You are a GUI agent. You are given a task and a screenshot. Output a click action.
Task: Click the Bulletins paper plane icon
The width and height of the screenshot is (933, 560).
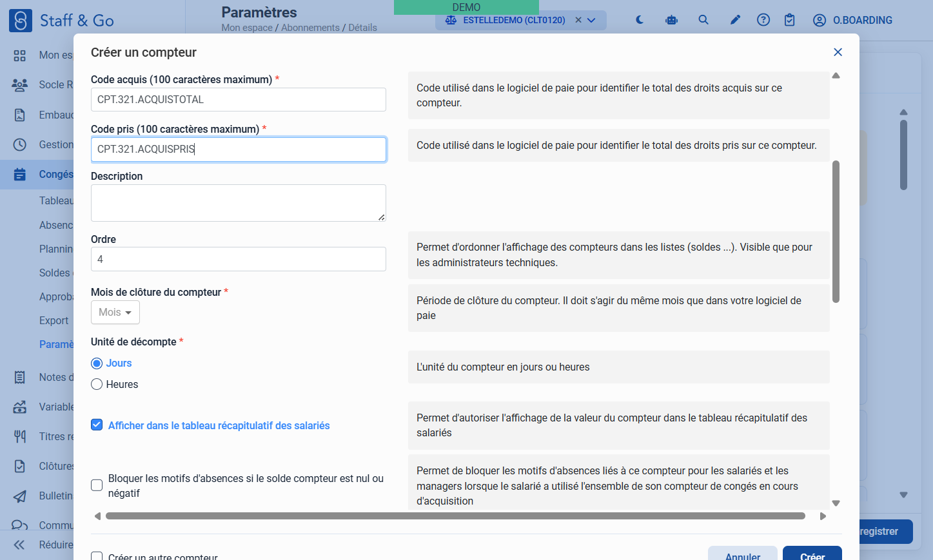pyautogui.click(x=20, y=496)
